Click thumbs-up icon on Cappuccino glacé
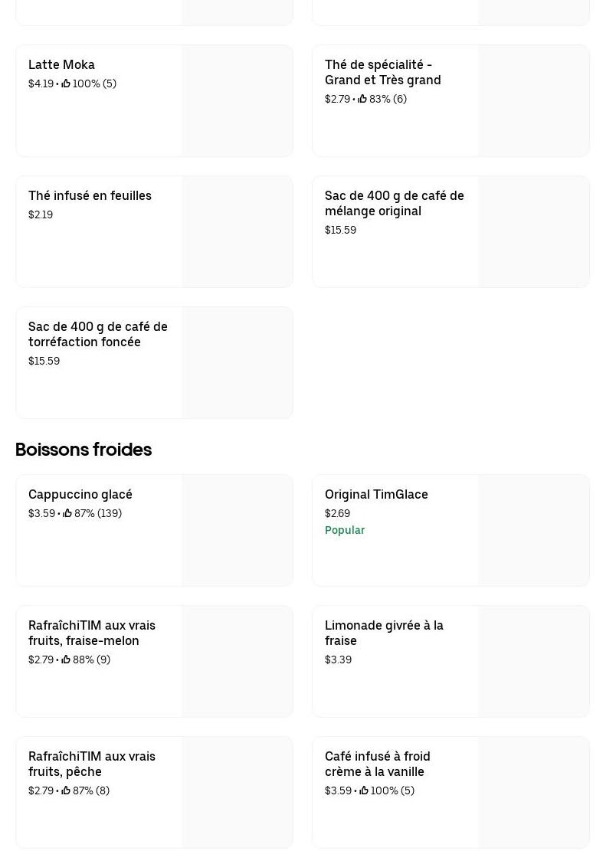 click(67, 513)
